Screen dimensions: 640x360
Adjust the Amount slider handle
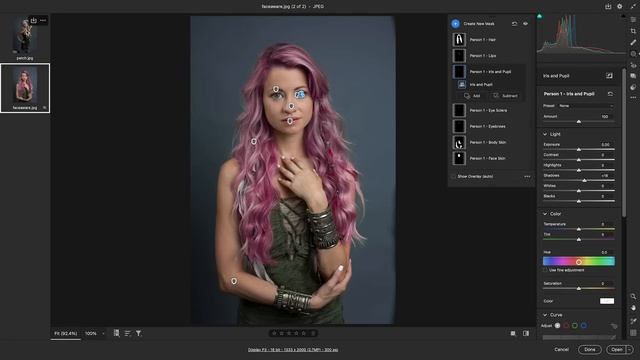click(578, 122)
